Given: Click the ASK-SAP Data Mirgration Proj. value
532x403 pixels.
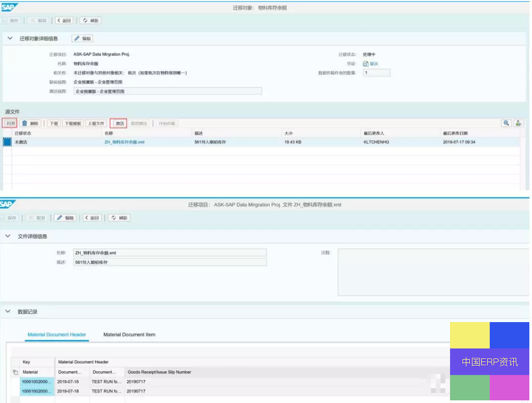Looking at the screenshot, I should point(102,54).
